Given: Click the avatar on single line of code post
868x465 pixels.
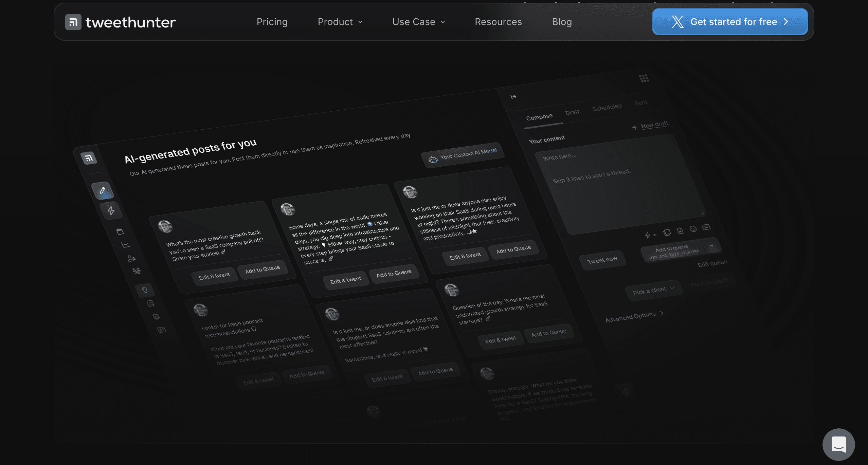Looking at the screenshot, I should [288, 209].
